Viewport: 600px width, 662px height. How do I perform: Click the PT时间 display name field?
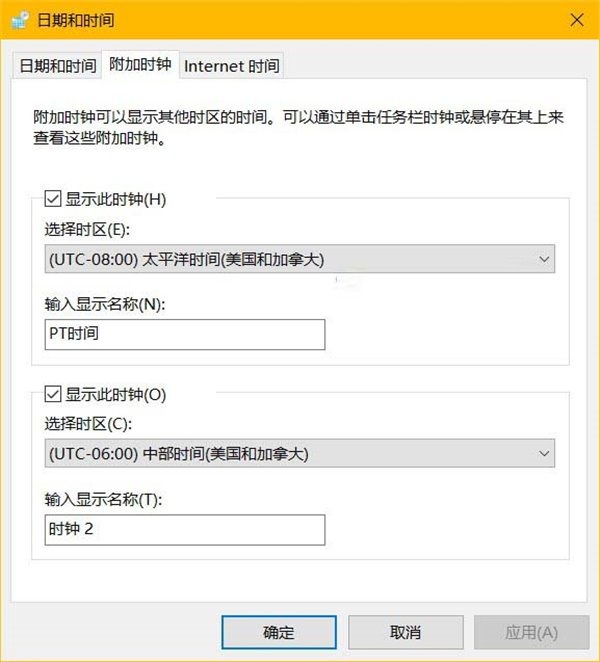pyautogui.click(x=185, y=335)
